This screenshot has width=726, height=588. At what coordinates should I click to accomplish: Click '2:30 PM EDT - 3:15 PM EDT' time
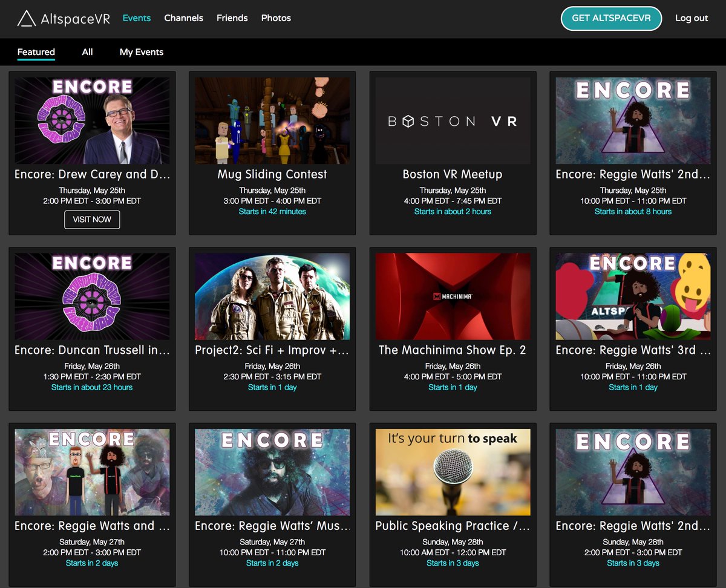pos(272,377)
